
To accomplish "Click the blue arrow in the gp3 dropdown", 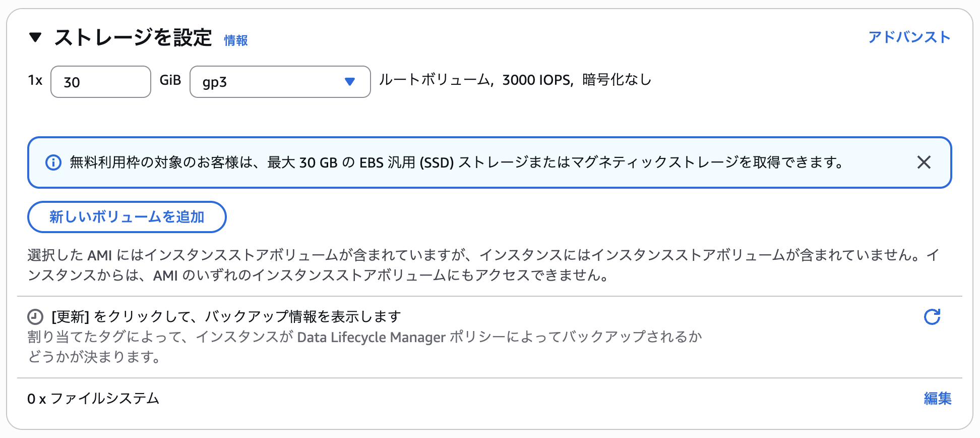I will pyautogui.click(x=350, y=82).
